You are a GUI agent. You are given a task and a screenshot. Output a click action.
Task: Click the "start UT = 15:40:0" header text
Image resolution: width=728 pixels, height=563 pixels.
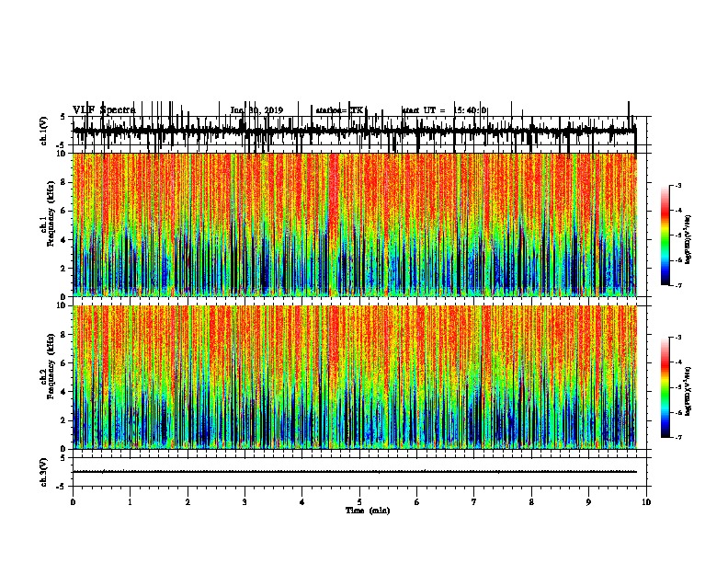click(444, 110)
